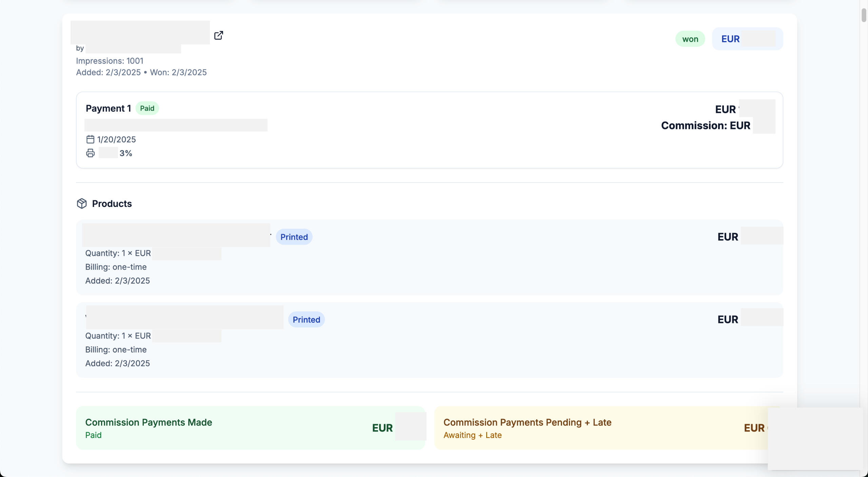Click the printer icon next to 3%
Viewport: 868px width, 477px height.
point(90,153)
